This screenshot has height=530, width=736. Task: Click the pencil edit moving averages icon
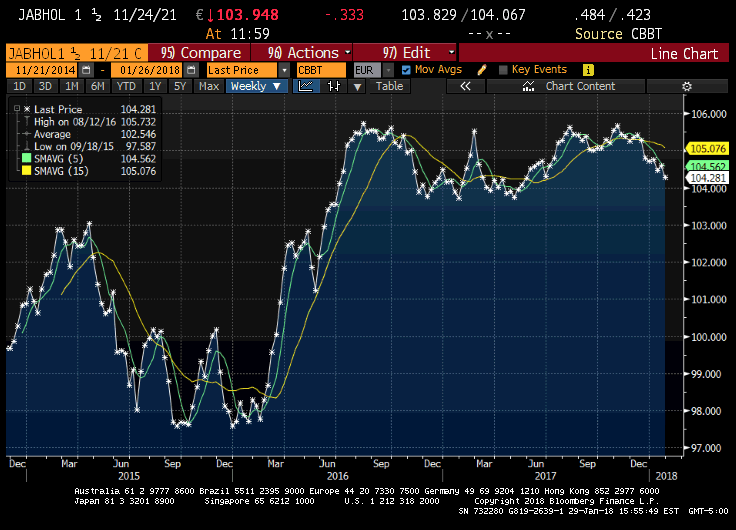click(x=482, y=70)
